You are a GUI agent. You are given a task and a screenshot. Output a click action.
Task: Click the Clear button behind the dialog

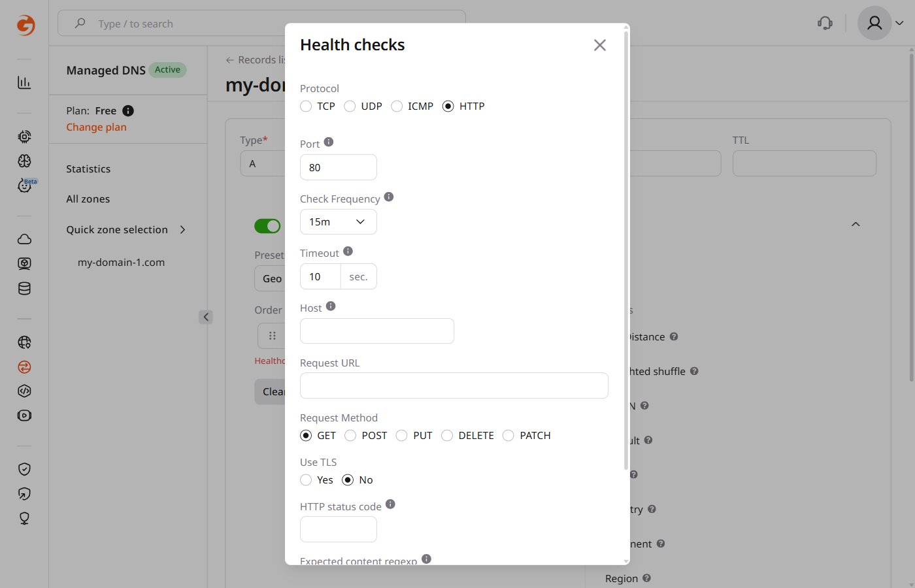(270, 392)
